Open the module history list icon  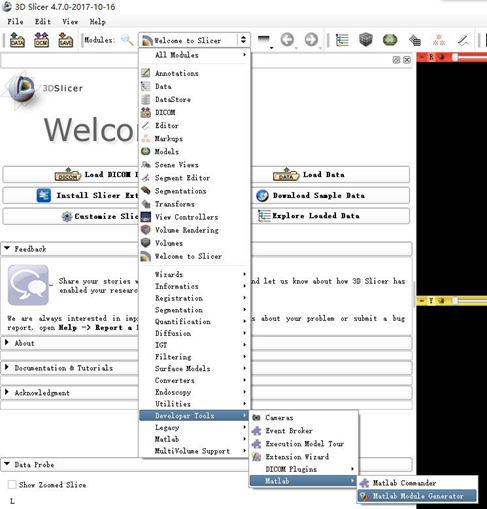click(264, 40)
